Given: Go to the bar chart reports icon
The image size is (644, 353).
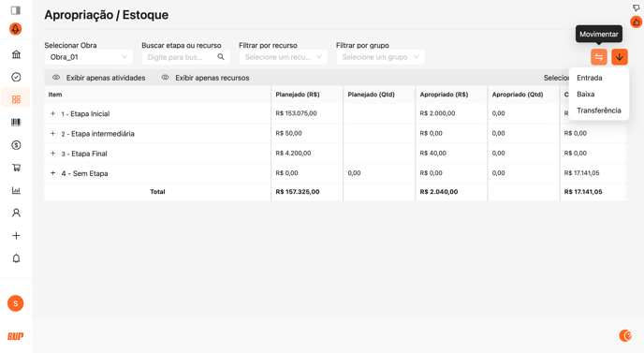Looking at the screenshot, I should click(16, 190).
